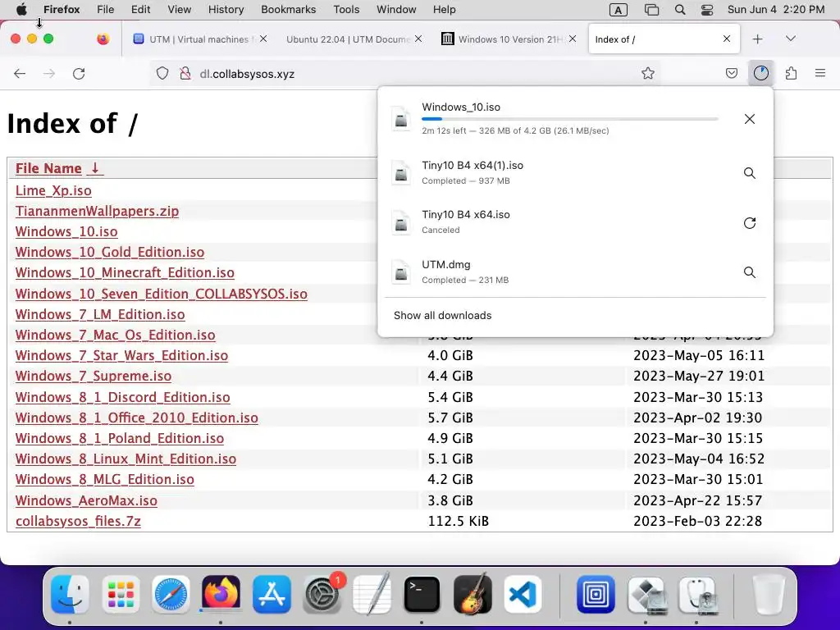The width and height of the screenshot is (840, 630).
Task: Click the 112.5 KiB size cell
Action: point(458,521)
